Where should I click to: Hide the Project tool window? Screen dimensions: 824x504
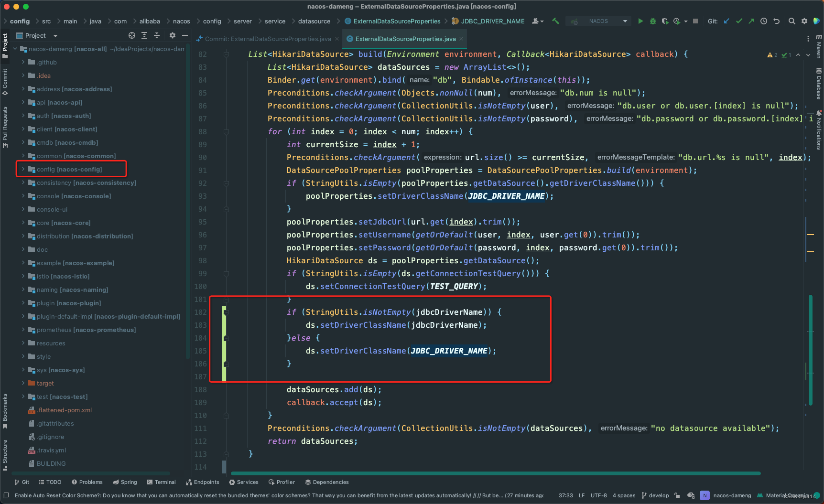(185, 35)
